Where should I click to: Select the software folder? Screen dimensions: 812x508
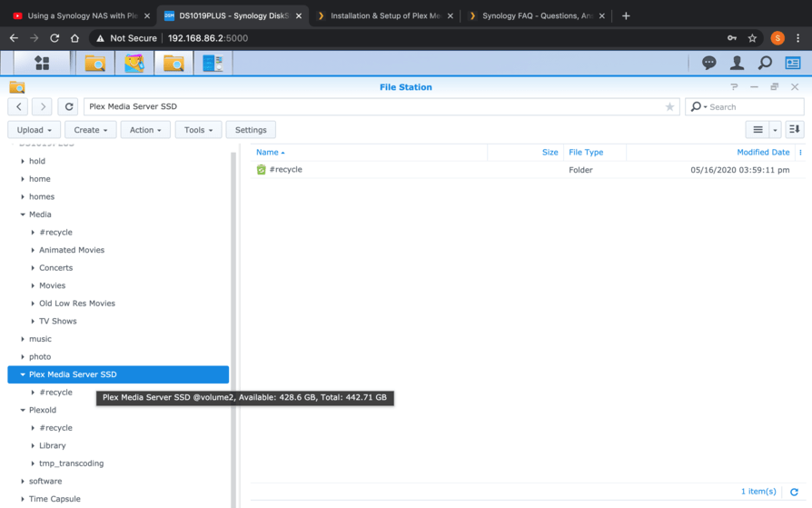pos(45,481)
